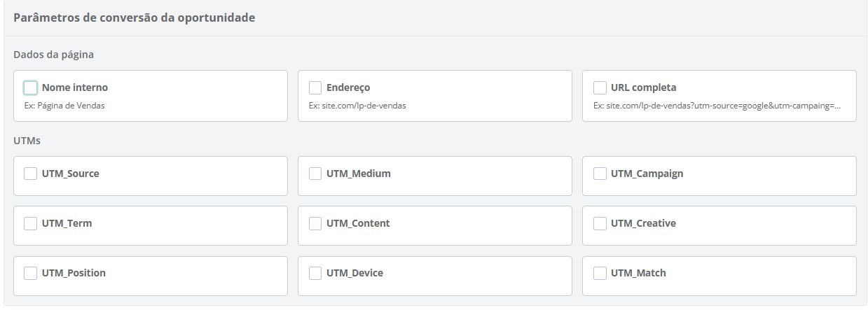Toggle the UTM_Creative checkbox
This screenshot has width=868, height=310.
click(600, 224)
